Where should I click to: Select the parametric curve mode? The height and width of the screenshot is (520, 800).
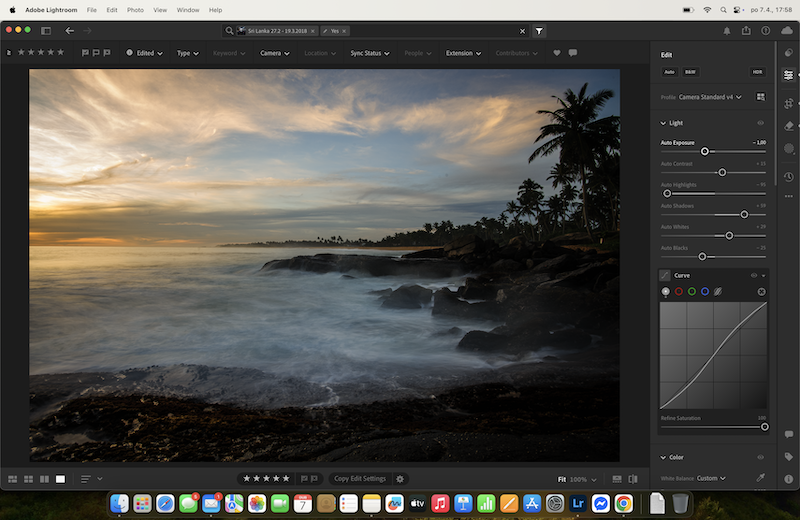click(718, 291)
